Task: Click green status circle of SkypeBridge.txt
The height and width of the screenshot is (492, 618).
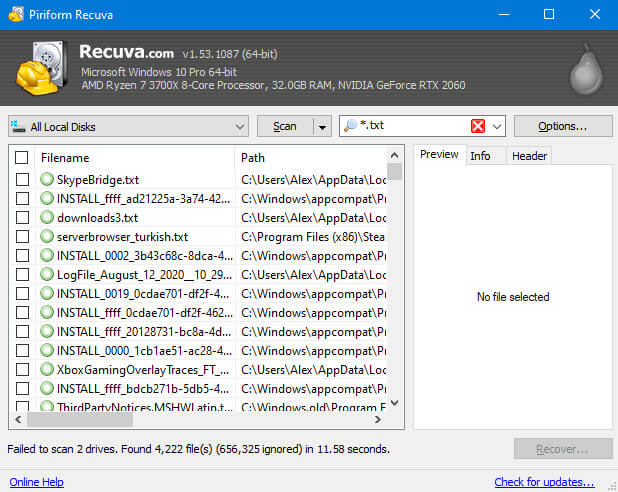Action: tap(47, 179)
